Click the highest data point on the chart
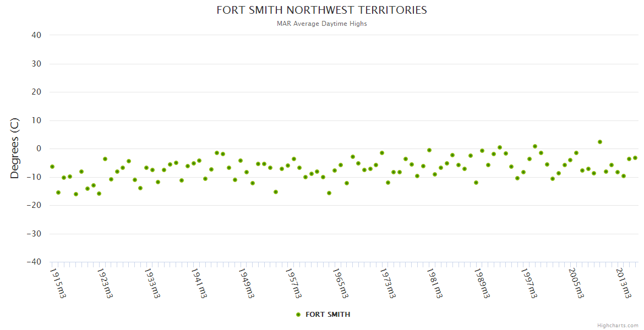Image resolution: width=644 pixels, height=330 pixels. 599,142
